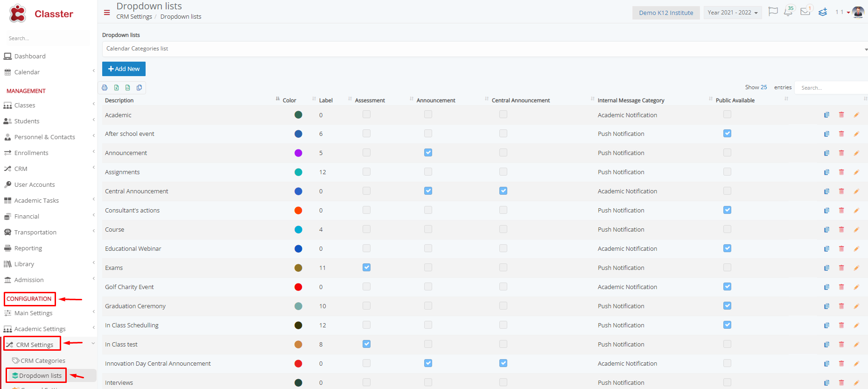The image size is (868, 389).
Task: Click the CRM Settings breadcrumb link
Action: click(134, 17)
